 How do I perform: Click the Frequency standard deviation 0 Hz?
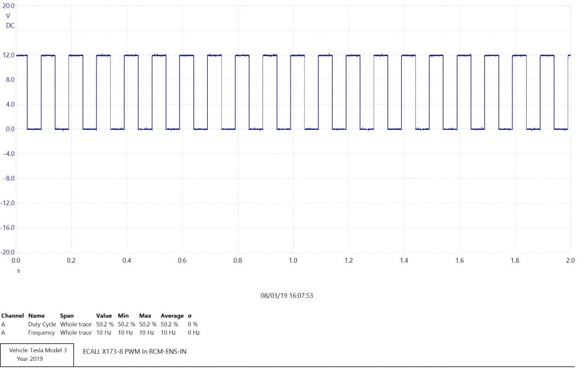tap(193, 332)
